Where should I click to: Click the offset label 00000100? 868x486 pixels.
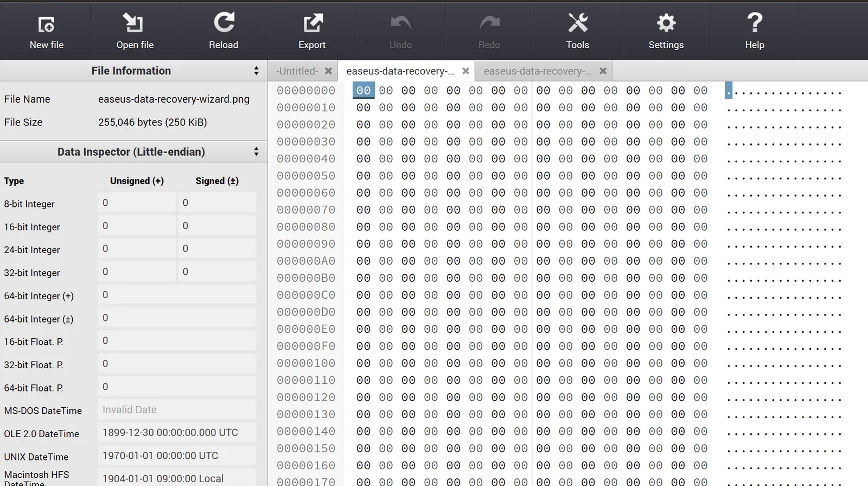point(306,363)
